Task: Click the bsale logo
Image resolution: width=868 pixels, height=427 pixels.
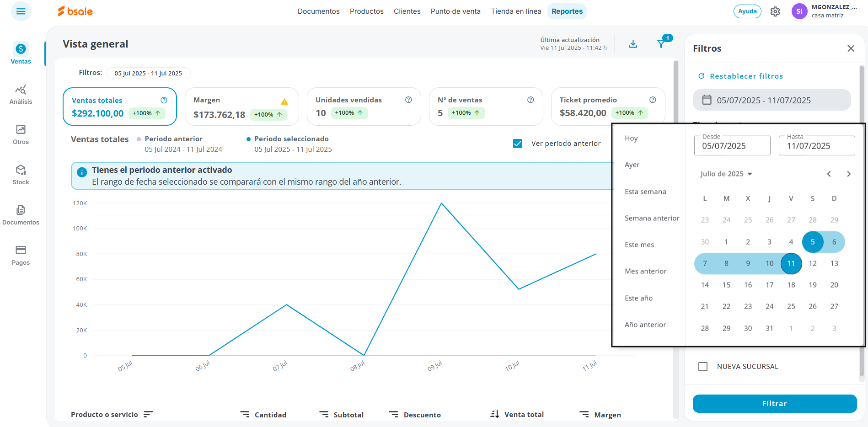Action: (x=75, y=11)
